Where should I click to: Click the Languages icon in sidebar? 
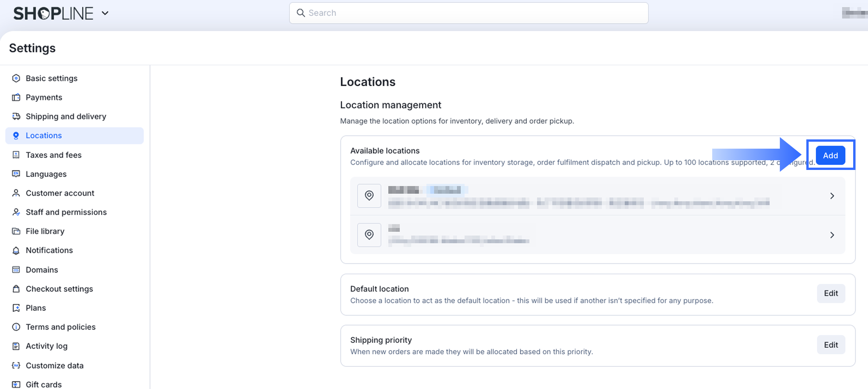click(x=16, y=174)
